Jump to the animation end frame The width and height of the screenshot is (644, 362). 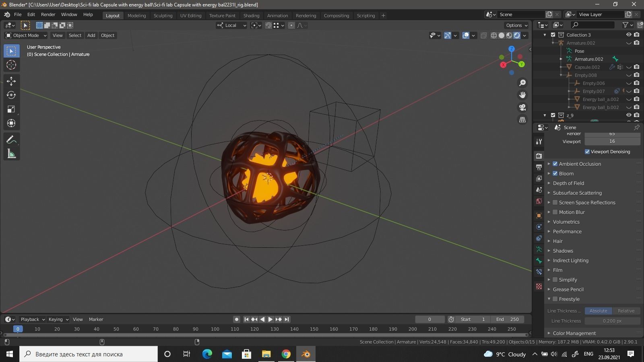(287, 319)
